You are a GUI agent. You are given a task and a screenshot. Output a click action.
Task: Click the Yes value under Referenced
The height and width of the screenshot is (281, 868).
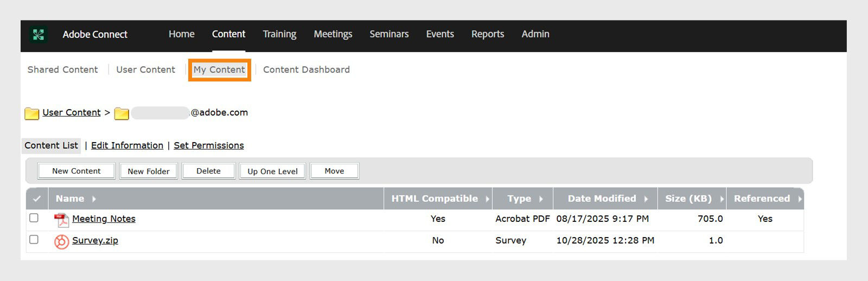click(x=765, y=219)
